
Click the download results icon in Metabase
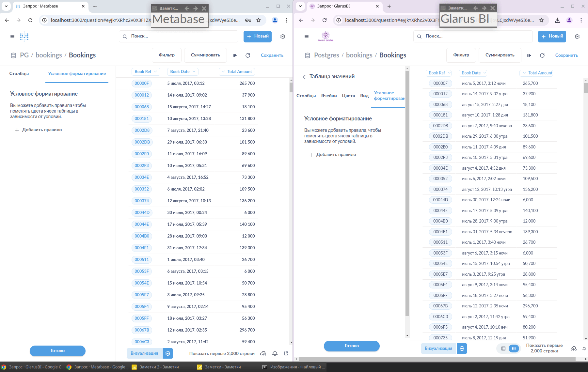point(263,353)
